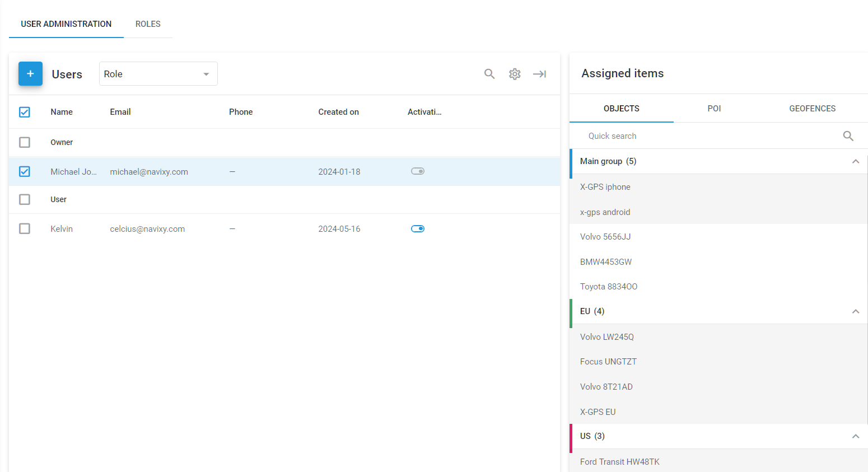This screenshot has height=472, width=868.
Task: Switch to the User Administration tab
Action: click(x=66, y=24)
